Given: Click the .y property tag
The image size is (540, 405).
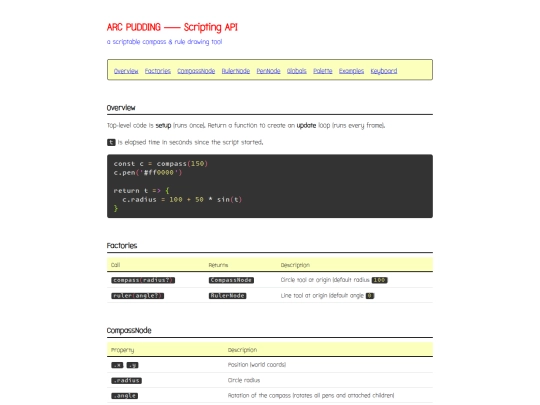Looking at the screenshot, I should [132, 365].
